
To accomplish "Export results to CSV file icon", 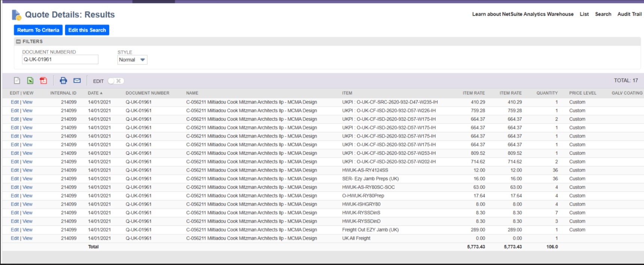I will 17,80.
